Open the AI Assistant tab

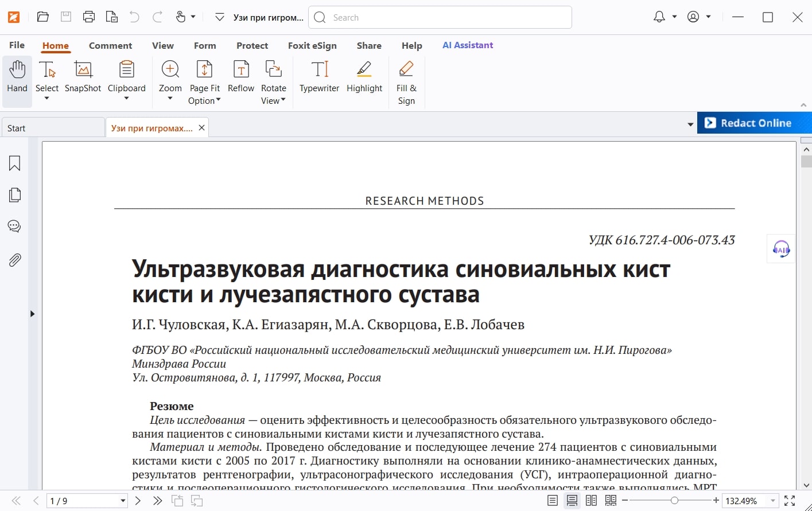click(468, 45)
